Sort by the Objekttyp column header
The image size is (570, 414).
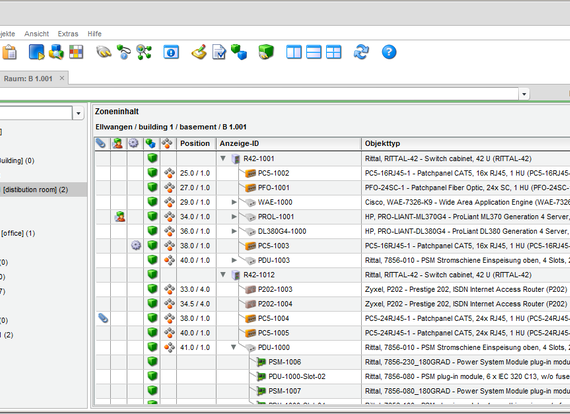(466, 144)
